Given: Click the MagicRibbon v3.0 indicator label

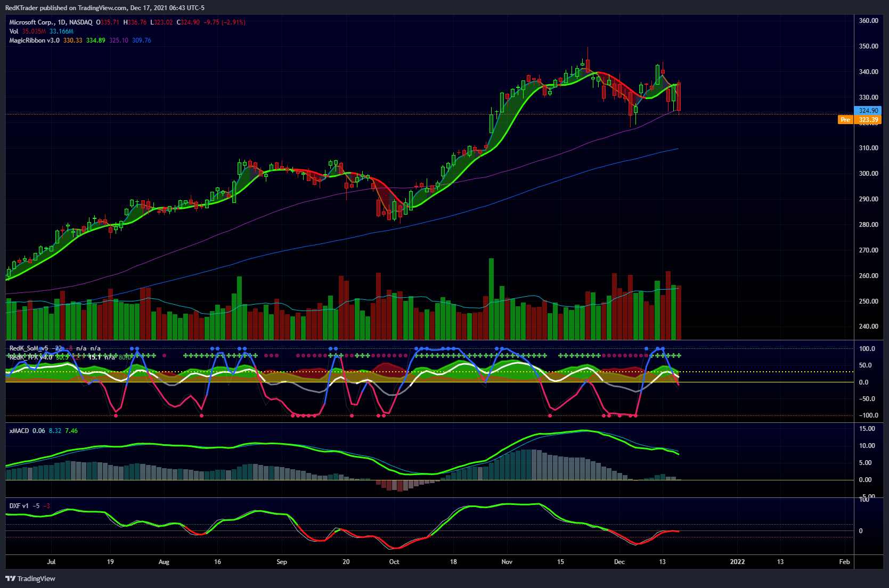Looking at the screenshot, I should pos(35,40).
